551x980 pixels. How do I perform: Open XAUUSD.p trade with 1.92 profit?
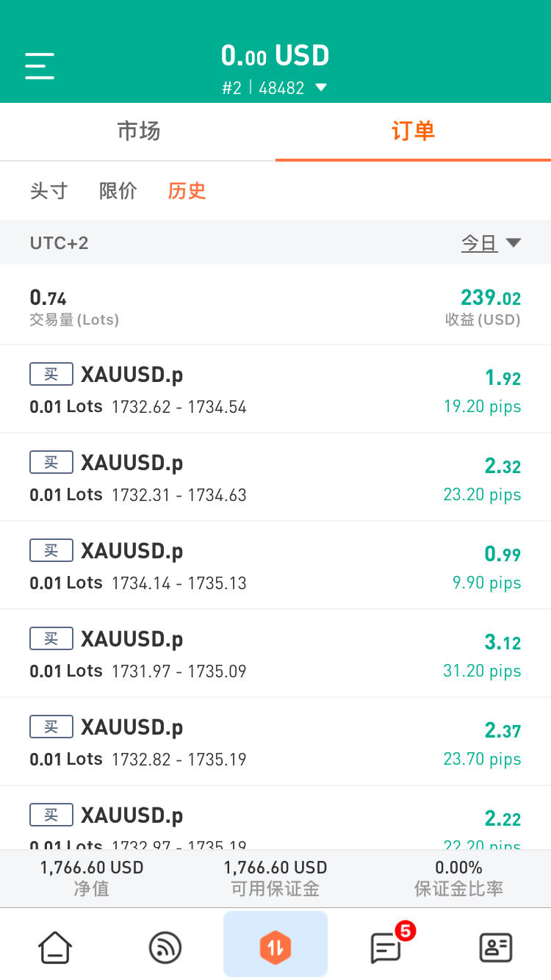pyautogui.click(x=275, y=389)
